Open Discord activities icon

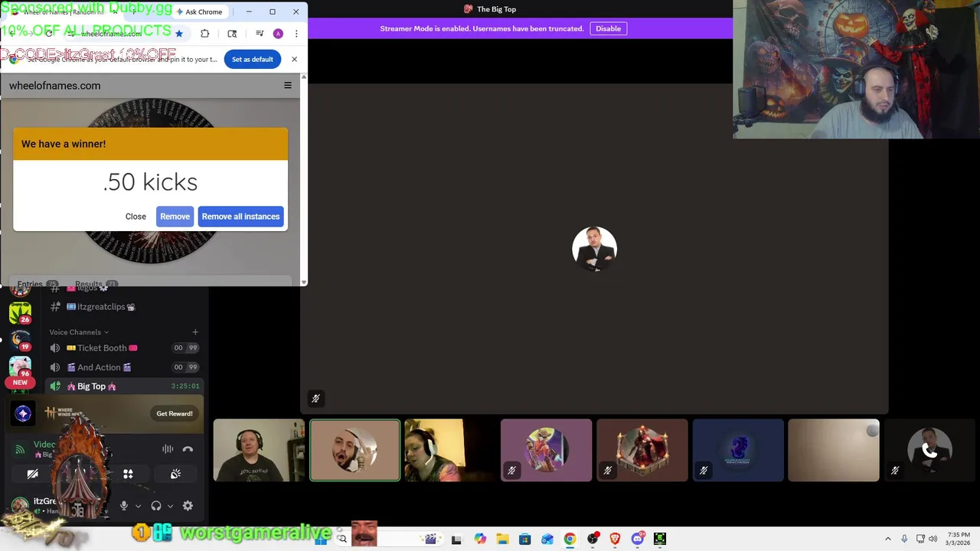tap(128, 474)
